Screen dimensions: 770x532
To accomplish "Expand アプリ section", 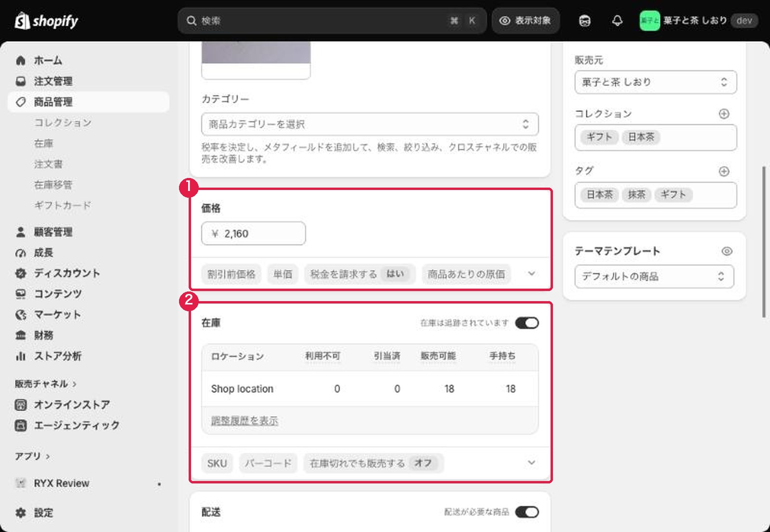I will click(32, 456).
